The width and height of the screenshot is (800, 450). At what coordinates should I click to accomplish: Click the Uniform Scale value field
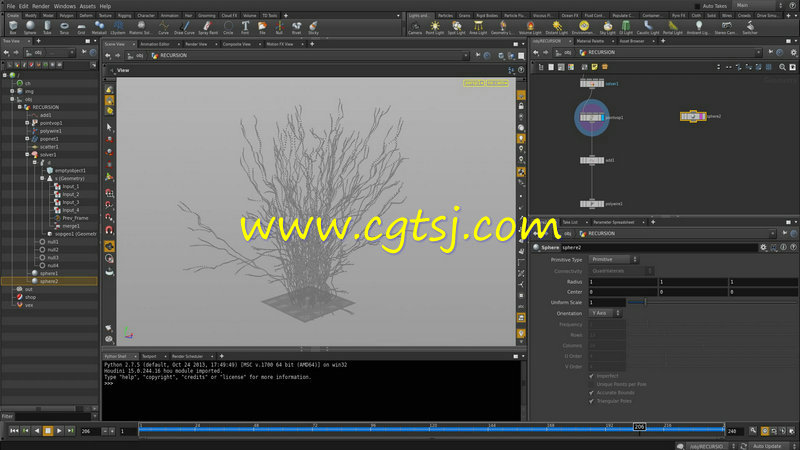point(607,303)
